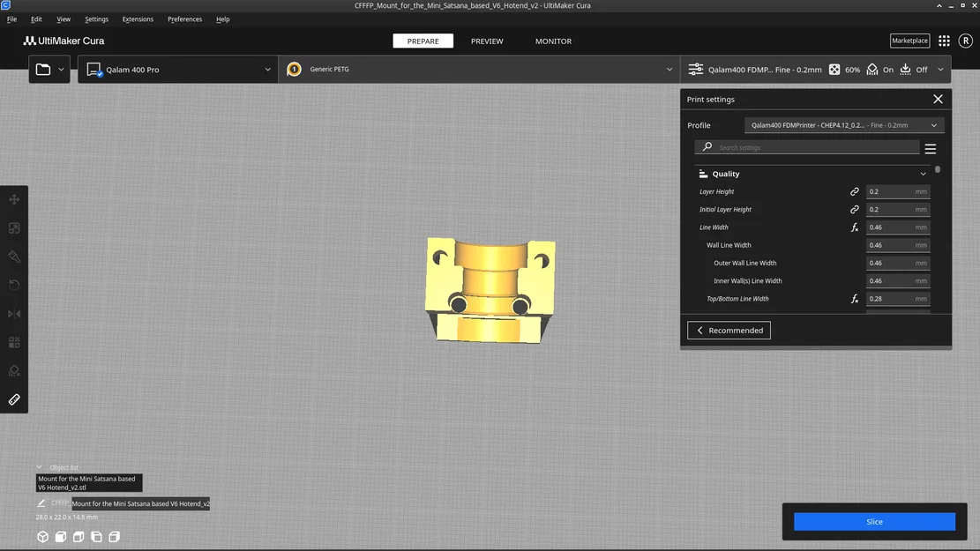Close the Print settings panel
This screenshot has height=551, width=980.
938,100
